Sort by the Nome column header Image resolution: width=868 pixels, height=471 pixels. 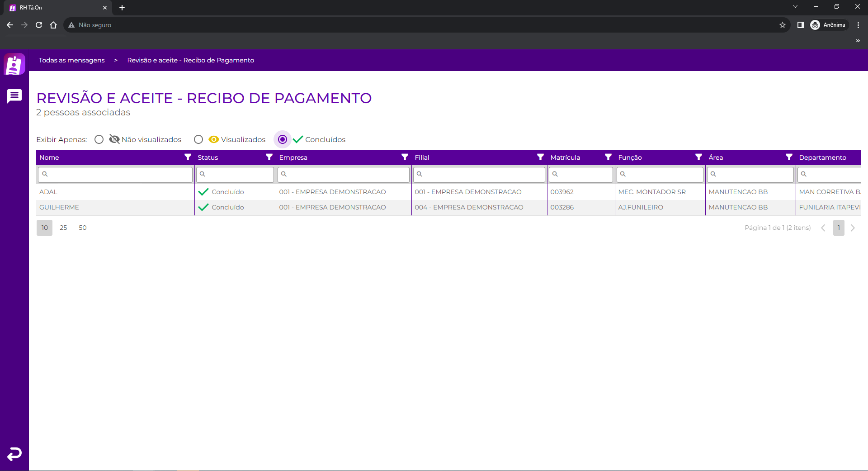(49, 157)
